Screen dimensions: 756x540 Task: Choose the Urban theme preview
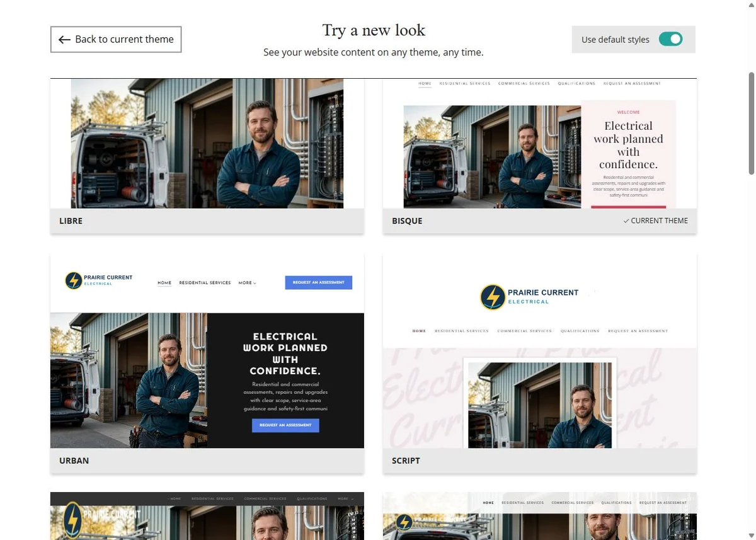(207, 351)
